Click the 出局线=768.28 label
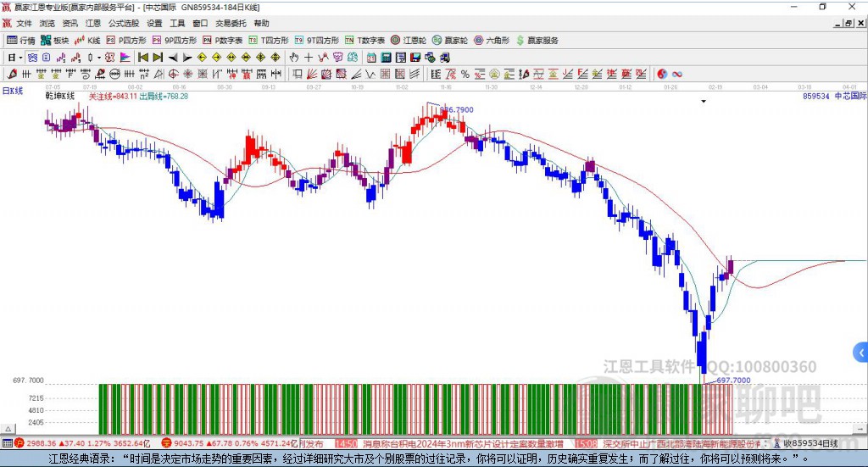This screenshot has height=467, width=868. (164, 97)
